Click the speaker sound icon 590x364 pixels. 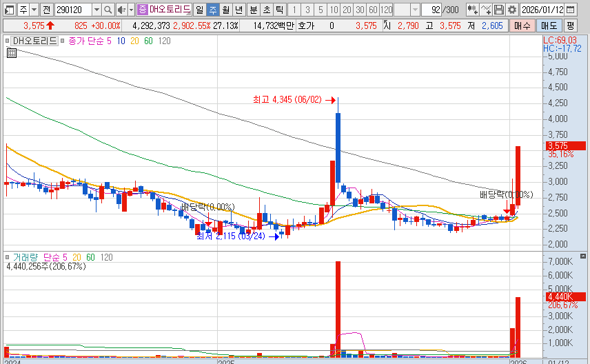tap(121, 10)
